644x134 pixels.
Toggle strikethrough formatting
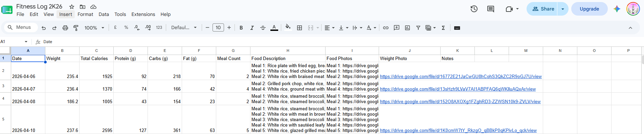pyautogui.click(x=263, y=28)
